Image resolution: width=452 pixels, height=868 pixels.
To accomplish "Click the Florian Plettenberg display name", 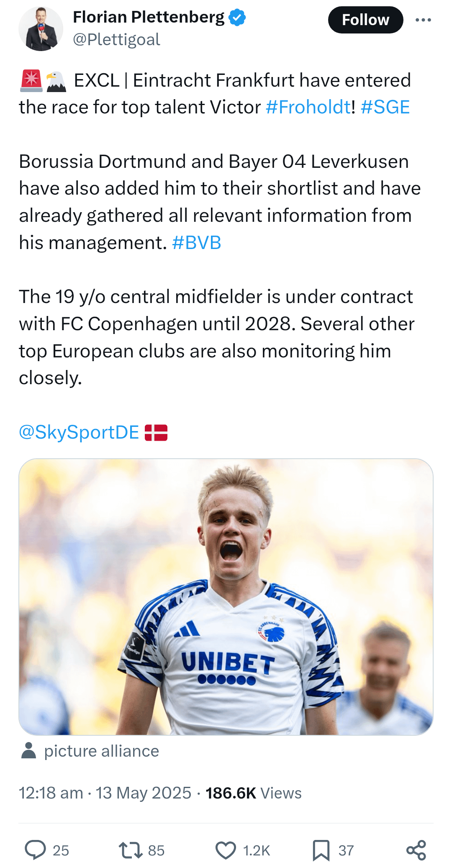I will [x=149, y=17].
